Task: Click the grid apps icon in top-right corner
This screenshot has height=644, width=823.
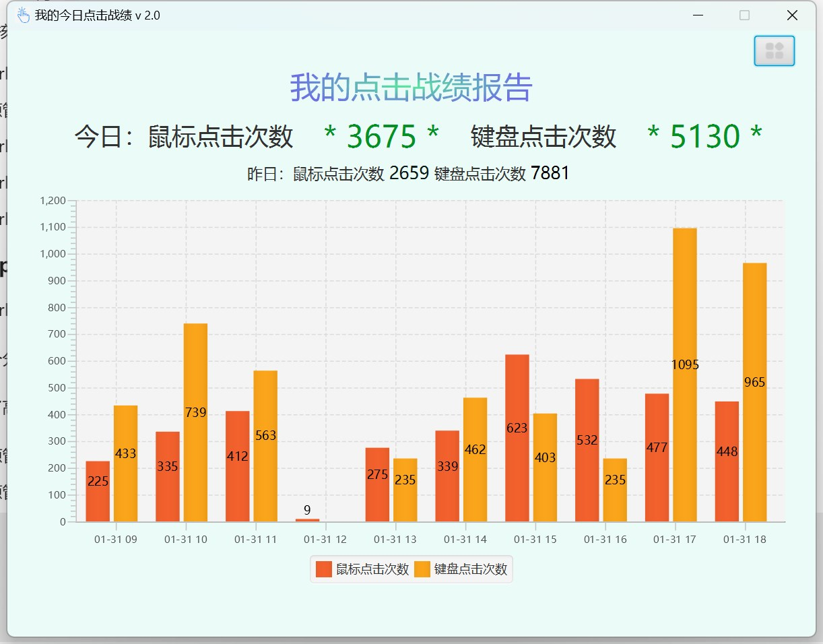Action: tap(774, 51)
